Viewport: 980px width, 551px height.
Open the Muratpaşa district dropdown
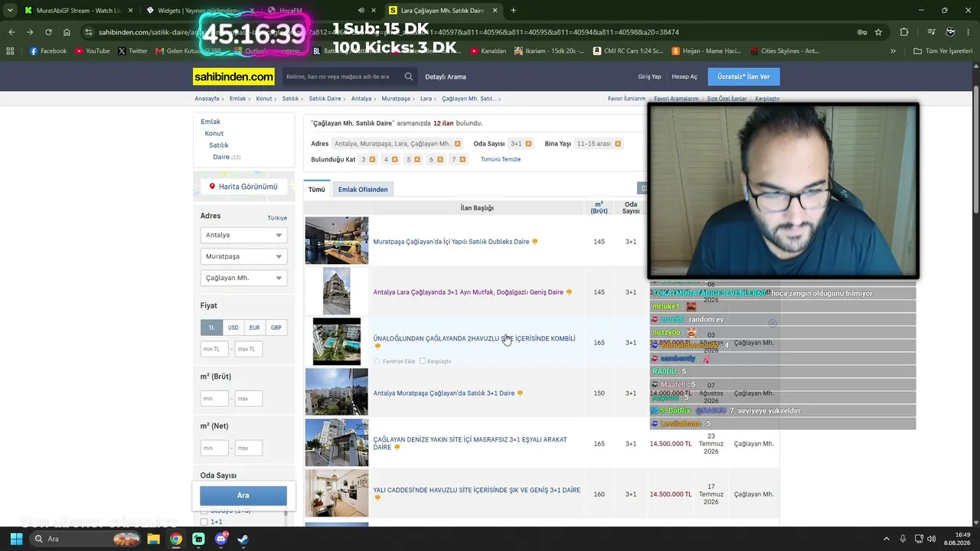tap(243, 256)
